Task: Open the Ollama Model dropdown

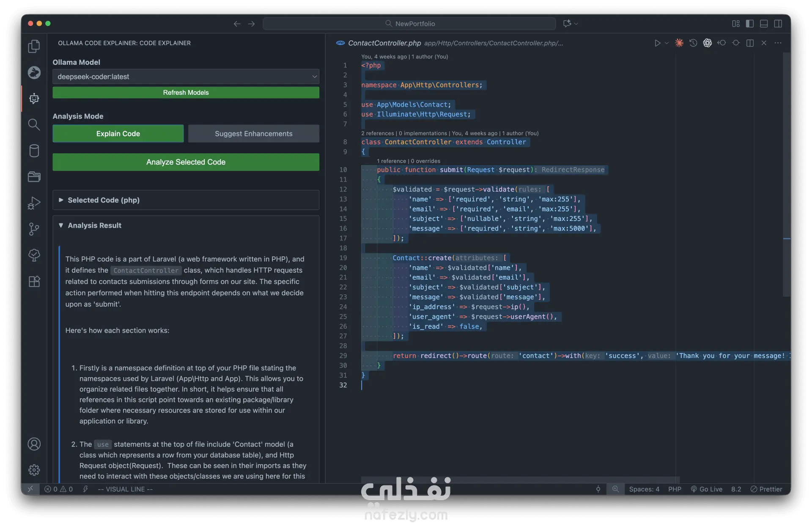Action: point(186,77)
